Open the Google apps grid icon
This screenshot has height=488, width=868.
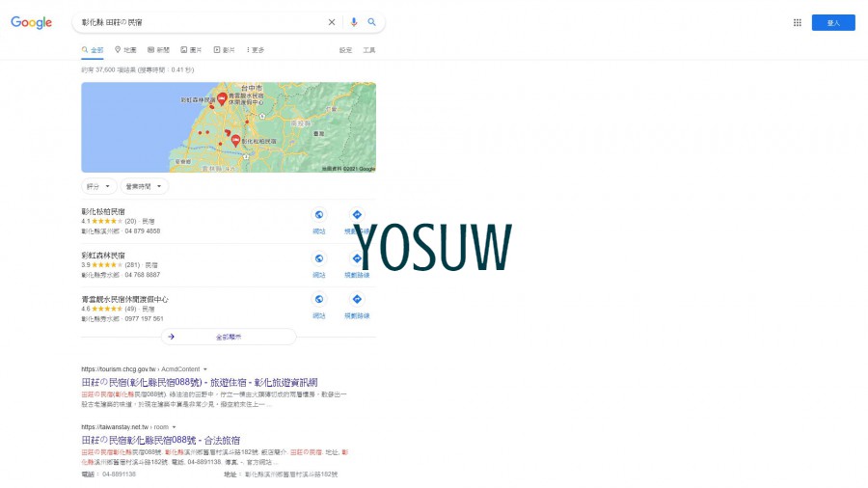click(x=798, y=22)
